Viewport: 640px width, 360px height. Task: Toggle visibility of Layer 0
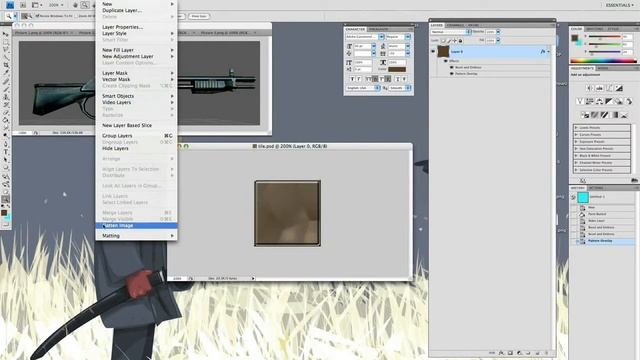pos(433,52)
